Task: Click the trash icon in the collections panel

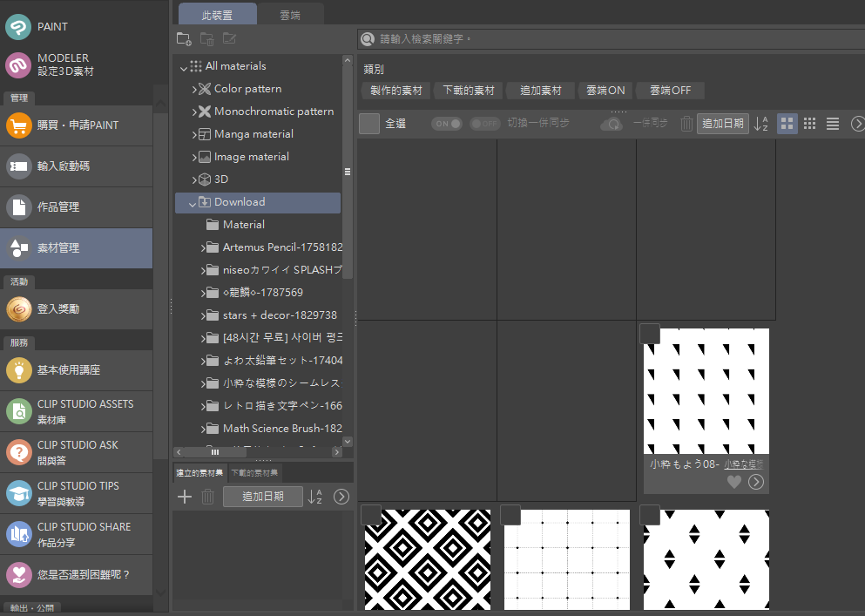Action: tap(207, 497)
